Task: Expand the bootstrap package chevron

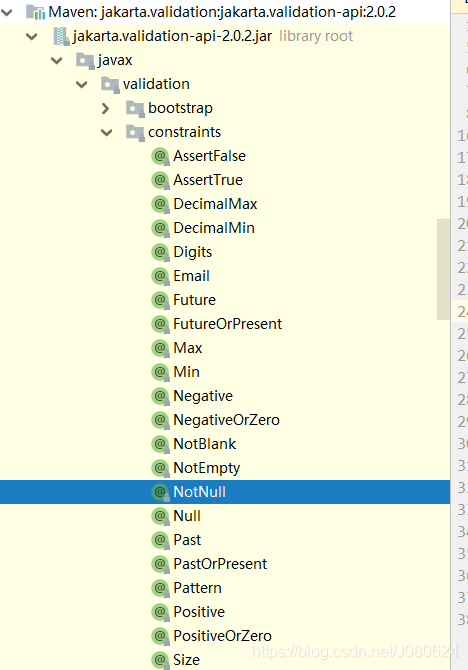Action: 106,109
